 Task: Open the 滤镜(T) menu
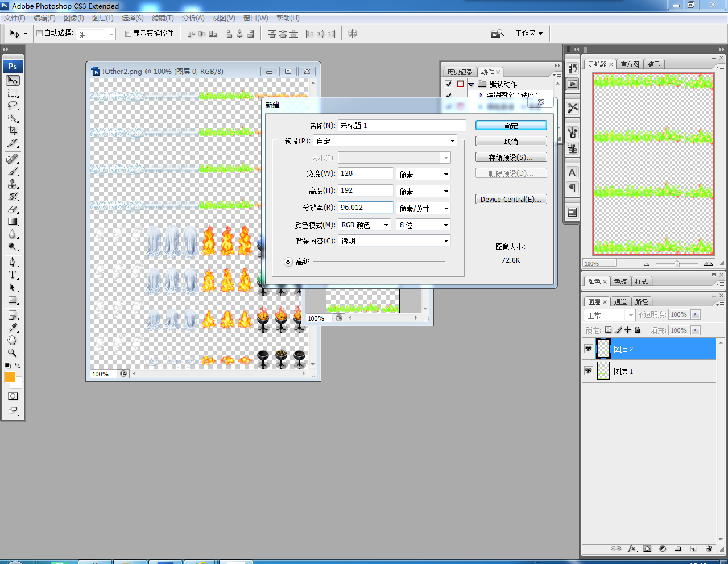coord(163,18)
